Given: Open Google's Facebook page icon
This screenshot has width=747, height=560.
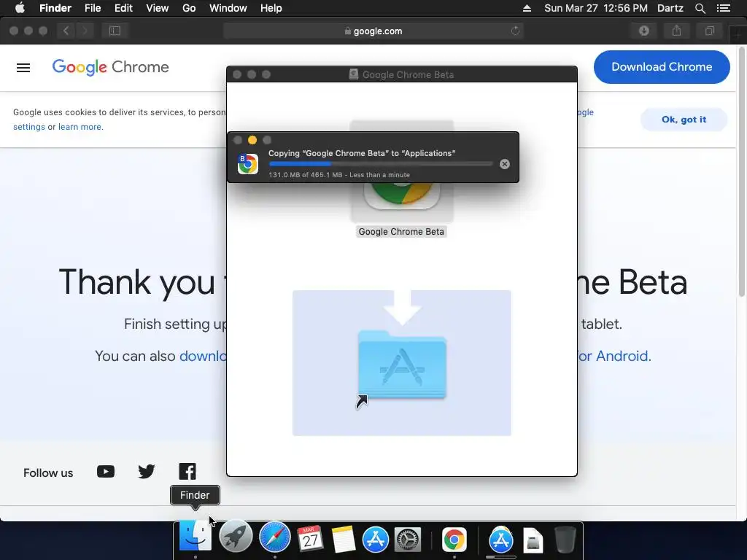Looking at the screenshot, I should click(187, 472).
